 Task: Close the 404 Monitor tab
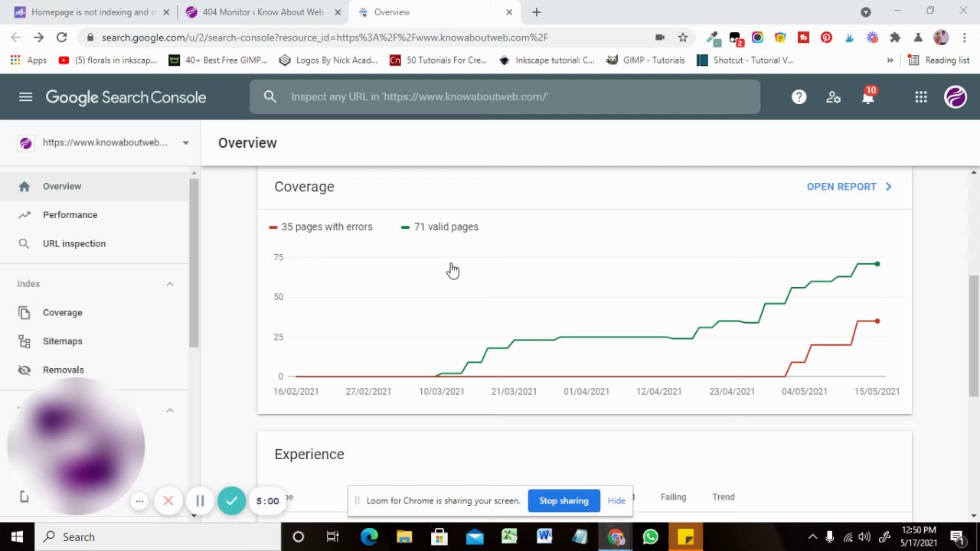(338, 12)
